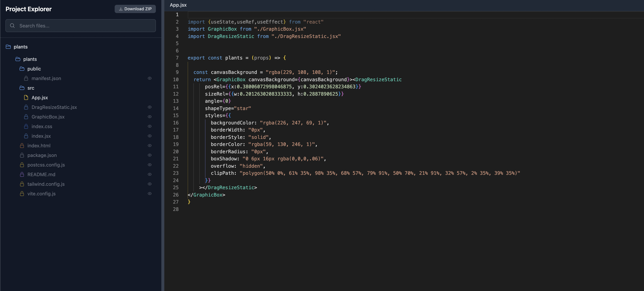
Task: Click the magnifier icon in search box
Action: point(12,25)
